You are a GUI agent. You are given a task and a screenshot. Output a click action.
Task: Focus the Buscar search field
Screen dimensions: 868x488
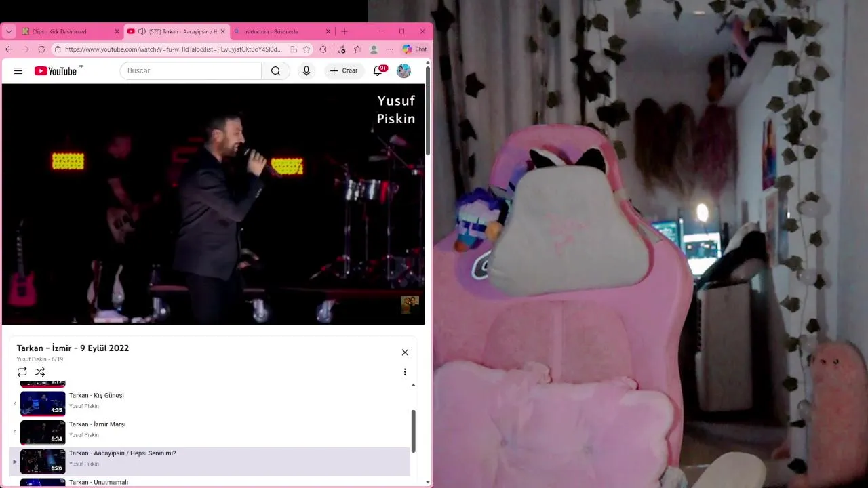(191, 70)
